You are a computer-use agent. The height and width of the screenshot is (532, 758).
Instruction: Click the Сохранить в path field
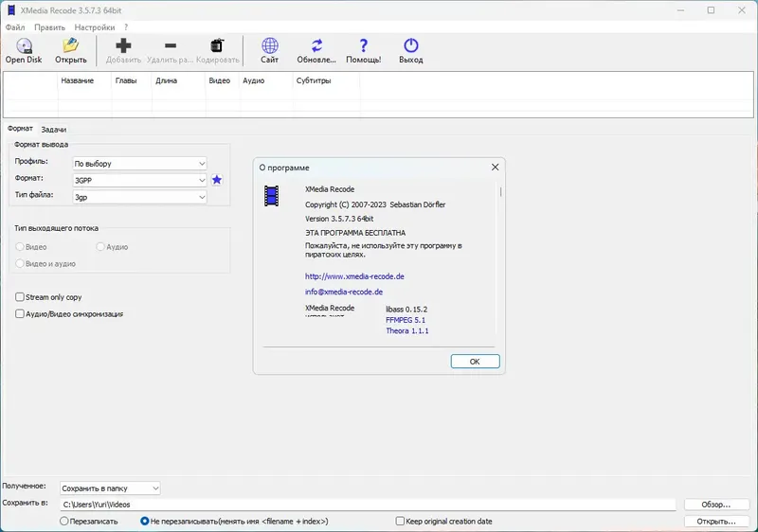368,505
